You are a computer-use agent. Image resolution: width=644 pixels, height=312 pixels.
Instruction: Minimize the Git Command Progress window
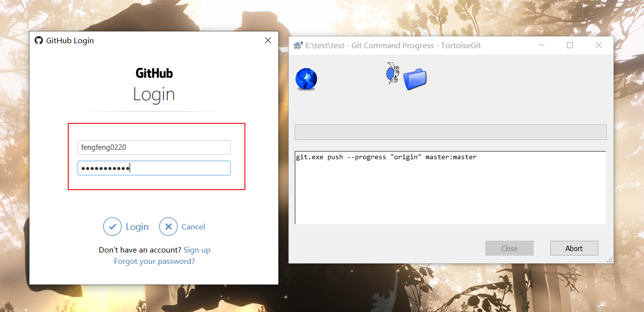pyautogui.click(x=541, y=45)
